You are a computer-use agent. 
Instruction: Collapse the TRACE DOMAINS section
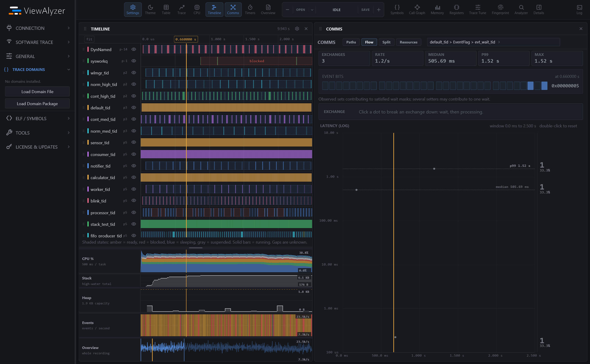37,70
